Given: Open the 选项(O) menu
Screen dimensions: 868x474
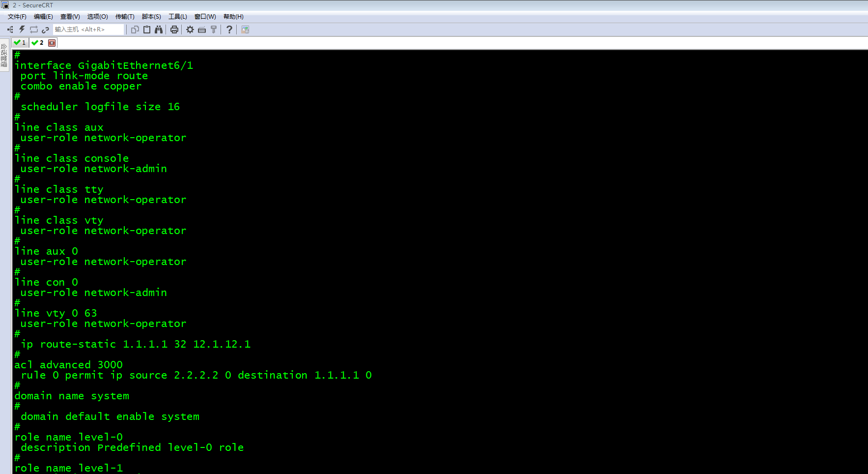Looking at the screenshot, I should click(97, 17).
